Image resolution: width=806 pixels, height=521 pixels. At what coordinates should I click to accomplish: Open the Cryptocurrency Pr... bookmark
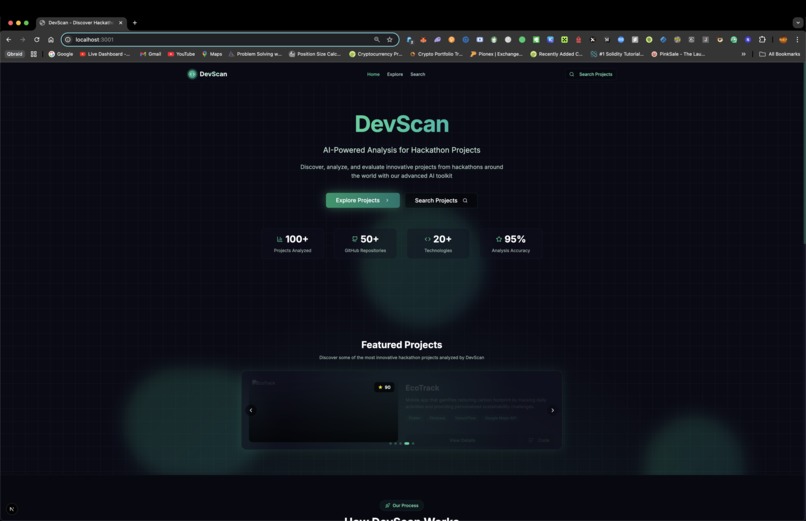pos(376,54)
